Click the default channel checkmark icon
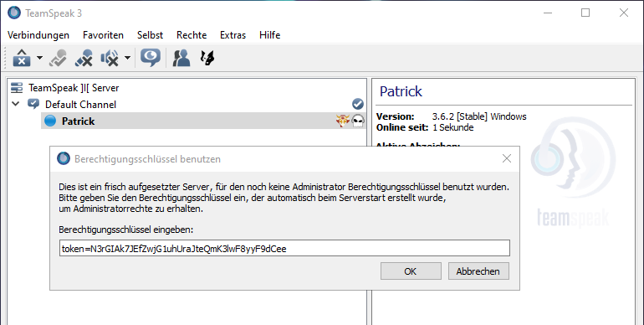The height and width of the screenshot is (325, 644). tap(358, 104)
